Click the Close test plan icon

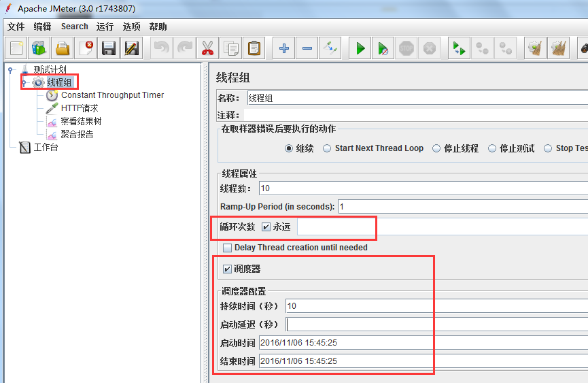[x=86, y=48]
